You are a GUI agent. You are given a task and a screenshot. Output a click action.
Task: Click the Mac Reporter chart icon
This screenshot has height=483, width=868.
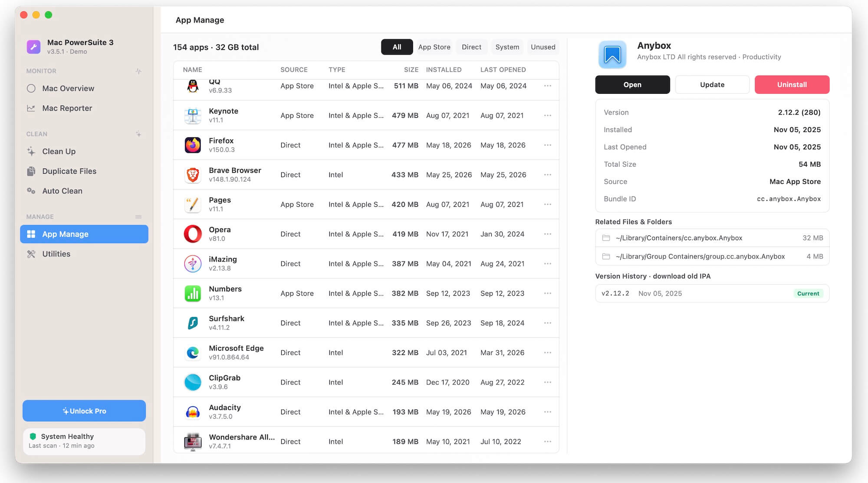click(x=31, y=108)
